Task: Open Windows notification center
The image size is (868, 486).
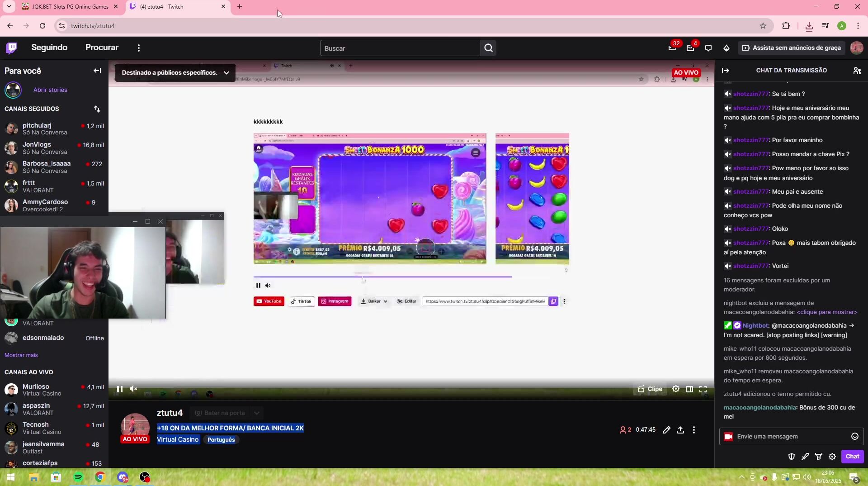Action: 854,477
